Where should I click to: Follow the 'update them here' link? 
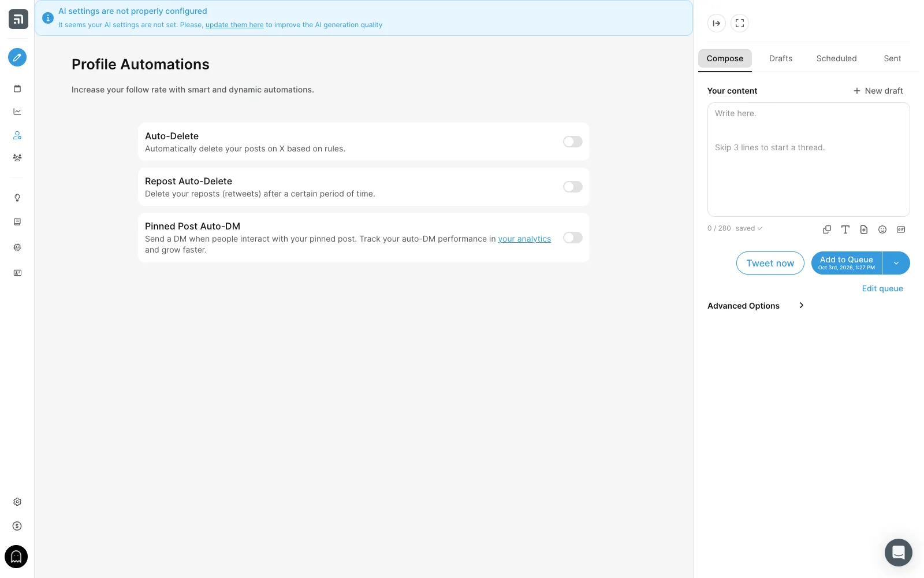click(234, 25)
